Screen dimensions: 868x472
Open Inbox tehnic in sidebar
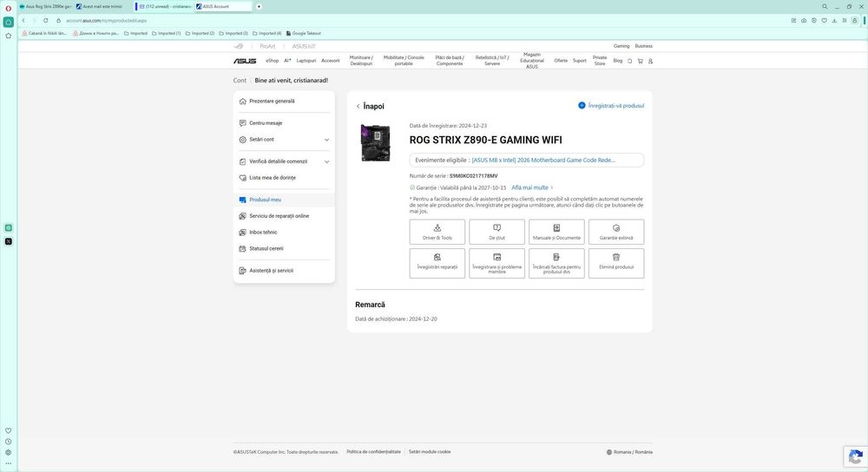point(263,233)
